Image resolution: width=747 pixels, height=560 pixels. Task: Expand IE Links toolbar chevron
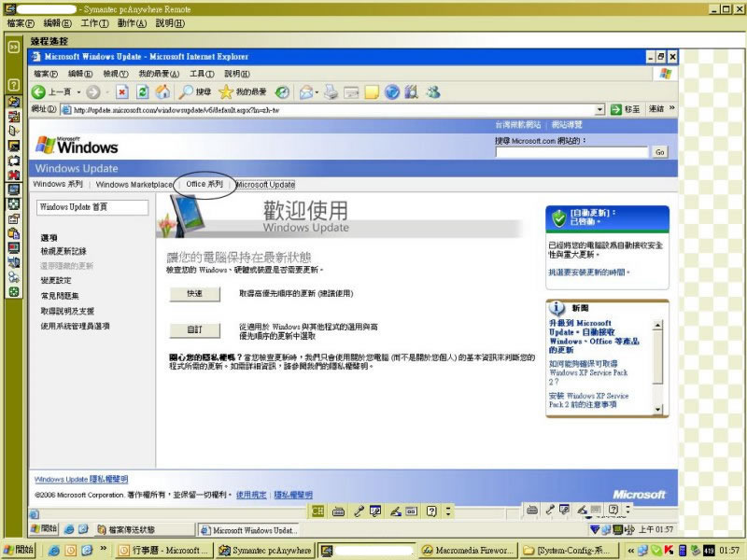(x=671, y=108)
